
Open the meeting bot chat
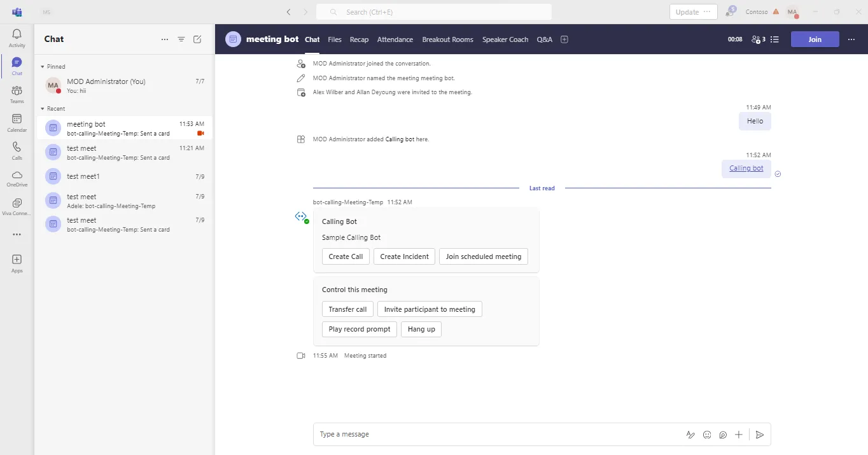125,128
